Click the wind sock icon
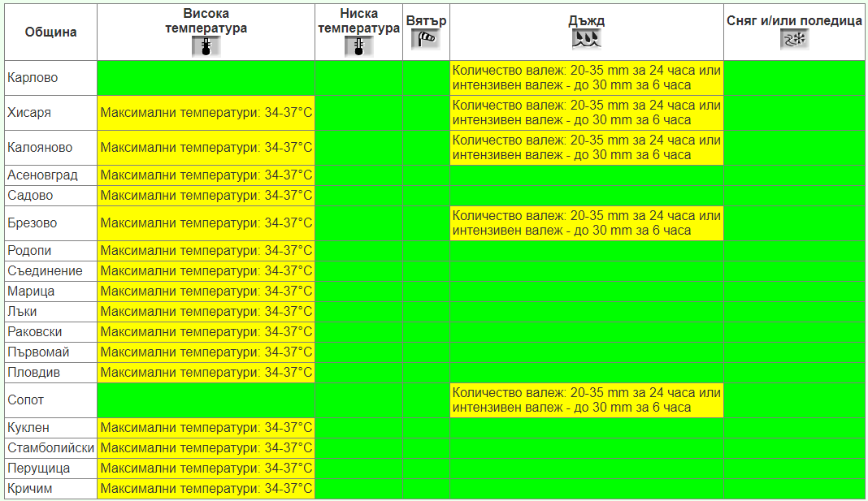Screen dimensions: 868x501 426,37
